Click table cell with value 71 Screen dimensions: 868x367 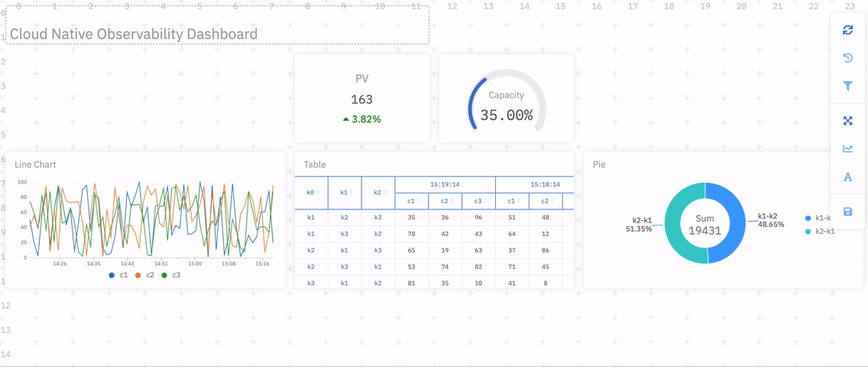(512, 267)
